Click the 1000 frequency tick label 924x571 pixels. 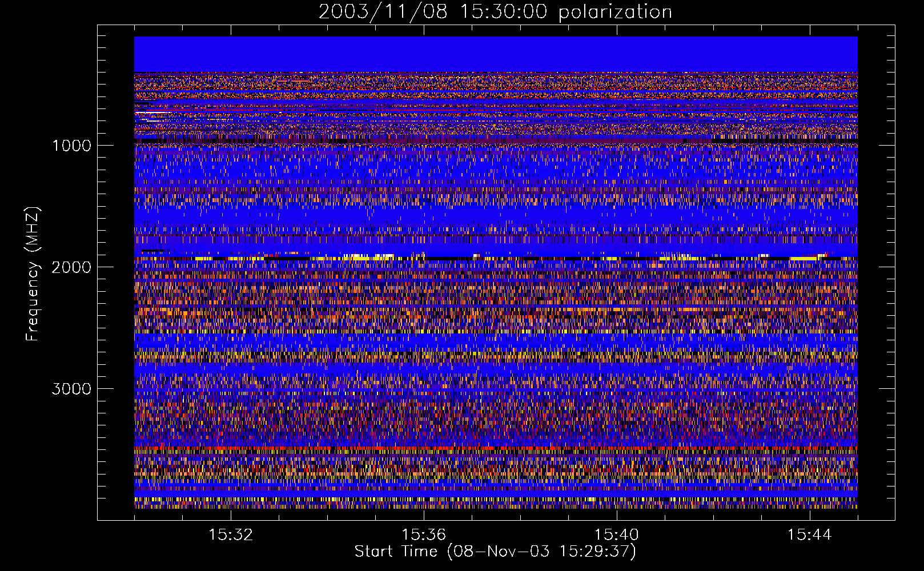point(71,146)
